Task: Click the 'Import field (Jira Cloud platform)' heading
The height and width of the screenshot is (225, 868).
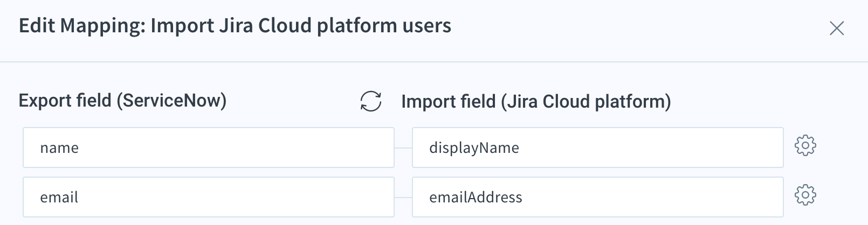Action: click(x=536, y=101)
